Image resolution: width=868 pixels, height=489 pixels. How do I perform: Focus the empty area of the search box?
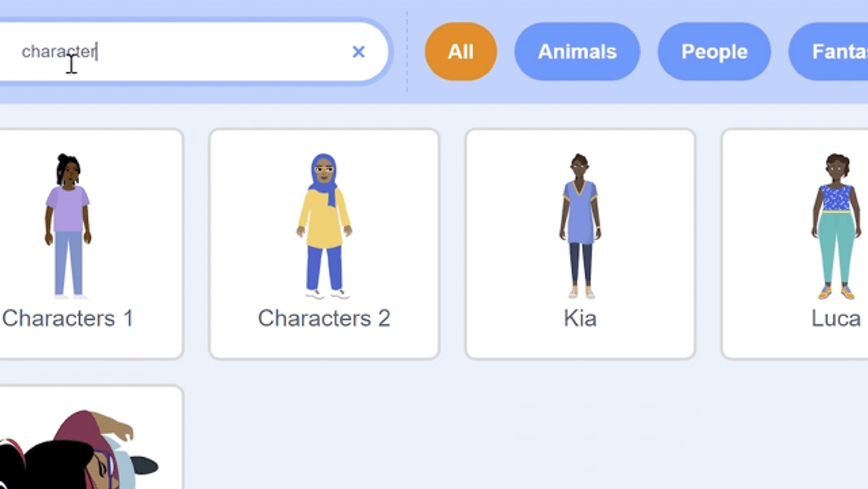[220, 52]
